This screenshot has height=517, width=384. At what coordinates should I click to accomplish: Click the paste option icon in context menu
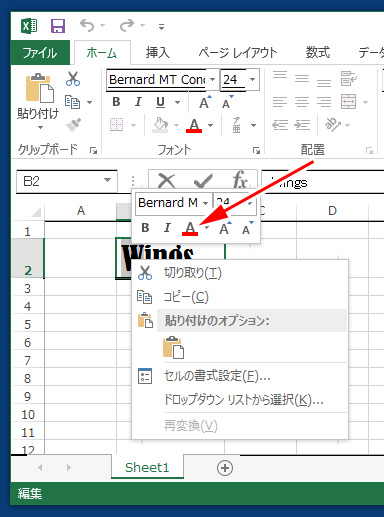pyautogui.click(x=173, y=347)
